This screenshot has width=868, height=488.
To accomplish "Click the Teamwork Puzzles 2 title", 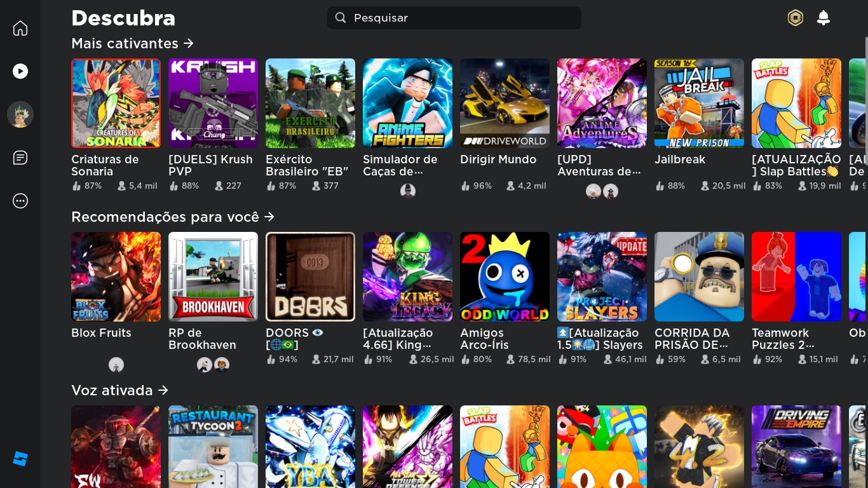I will pos(783,339).
